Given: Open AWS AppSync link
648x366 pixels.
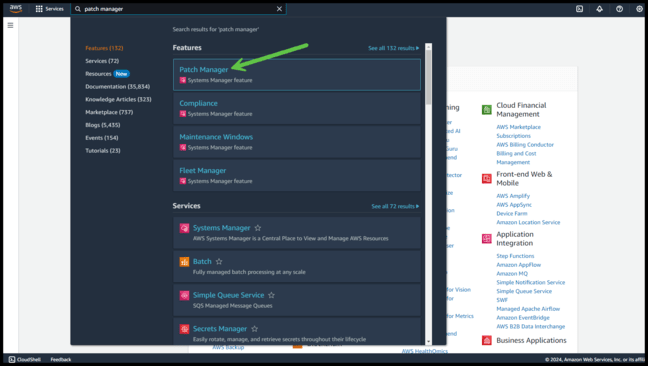Looking at the screenshot, I should tap(514, 204).
